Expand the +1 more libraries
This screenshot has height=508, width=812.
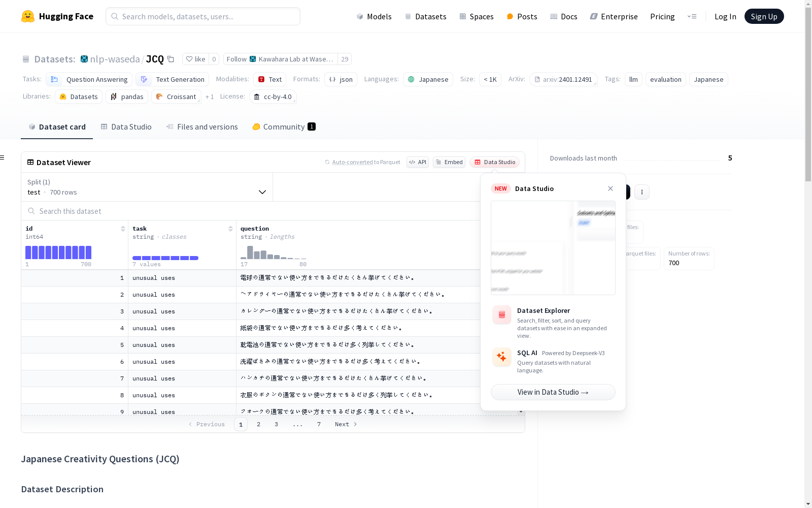tap(210, 97)
